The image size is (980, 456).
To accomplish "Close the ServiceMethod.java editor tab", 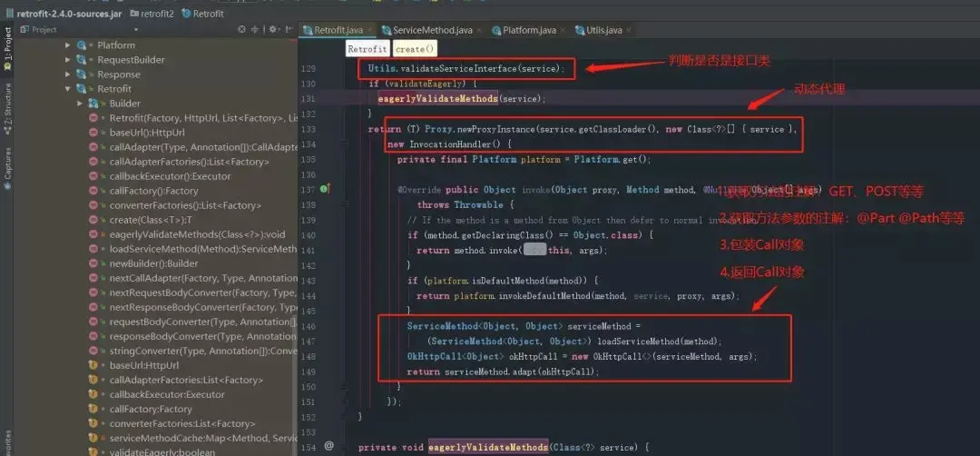I will [479, 30].
